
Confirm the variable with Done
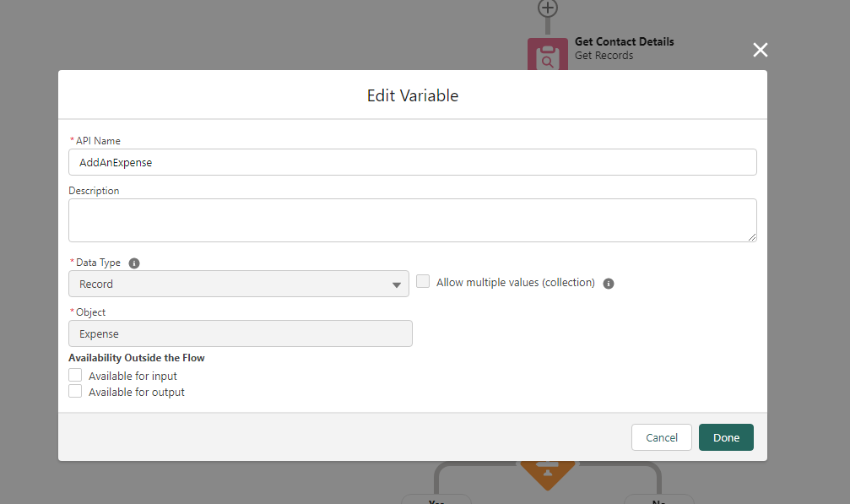(x=726, y=437)
